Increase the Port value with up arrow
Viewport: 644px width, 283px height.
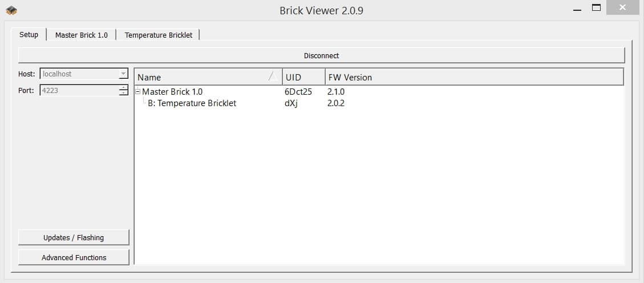pyautogui.click(x=123, y=88)
